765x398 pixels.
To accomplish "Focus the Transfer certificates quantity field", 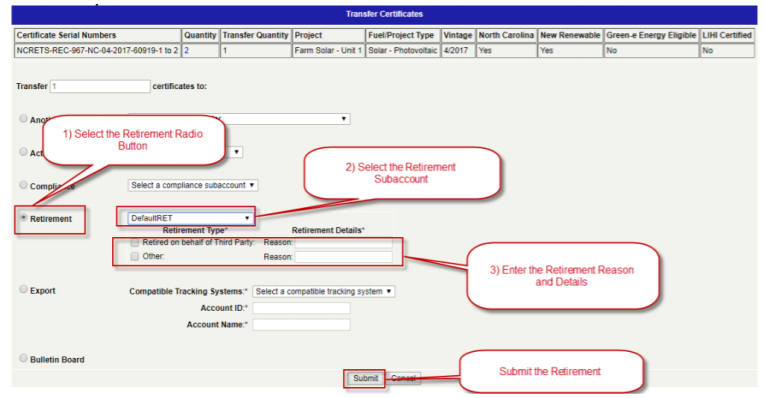I will (100, 86).
